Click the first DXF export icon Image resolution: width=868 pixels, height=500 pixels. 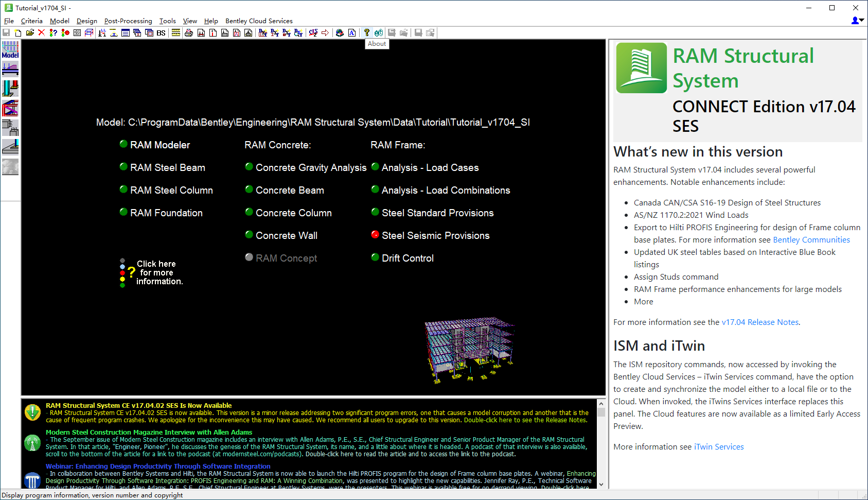pos(263,32)
